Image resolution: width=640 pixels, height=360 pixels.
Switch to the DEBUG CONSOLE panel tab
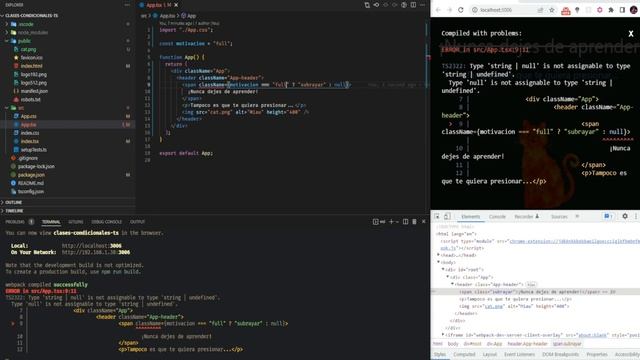(x=107, y=222)
